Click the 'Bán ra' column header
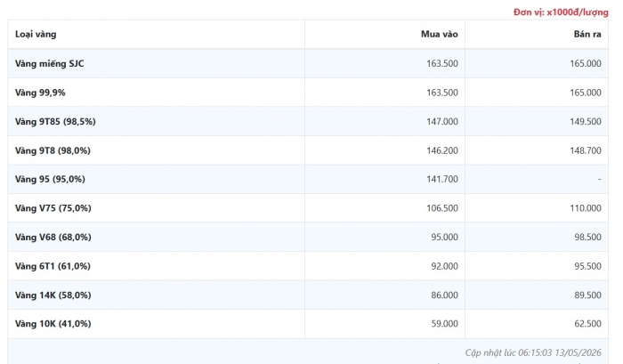 pyautogui.click(x=587, y=34)
